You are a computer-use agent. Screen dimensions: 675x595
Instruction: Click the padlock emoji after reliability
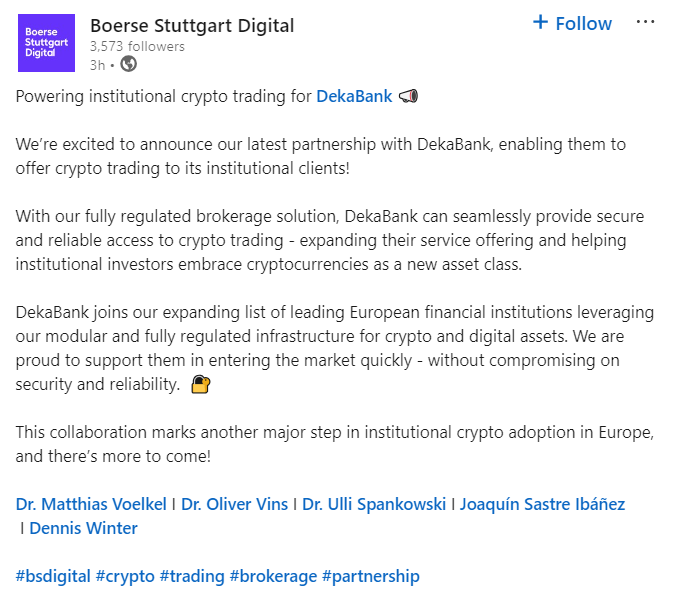click(201, 384)
